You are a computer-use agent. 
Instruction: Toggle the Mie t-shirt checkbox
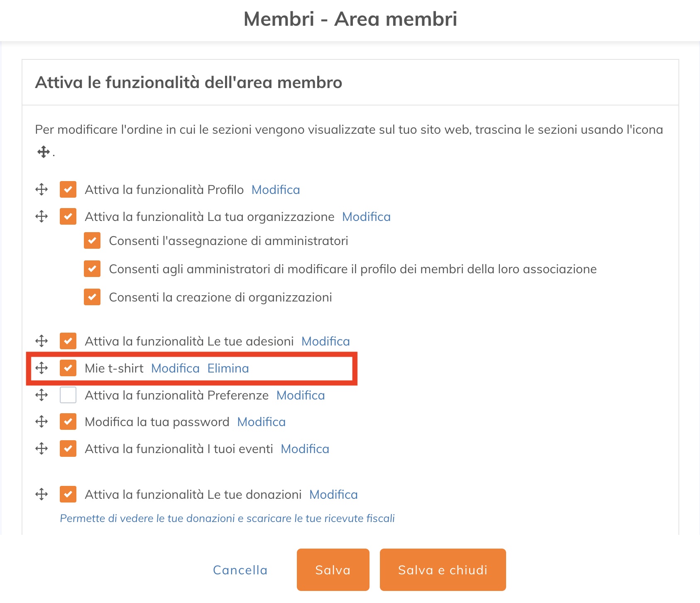68,368
